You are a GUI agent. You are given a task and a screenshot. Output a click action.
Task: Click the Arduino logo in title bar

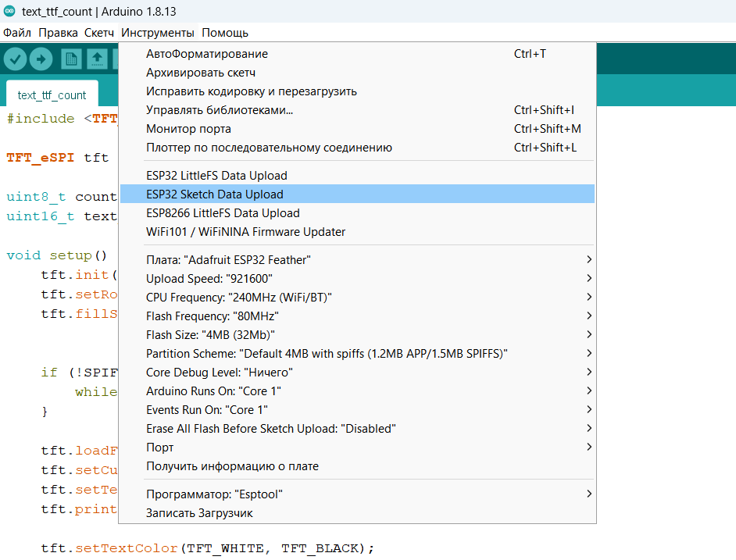(9, 11)
